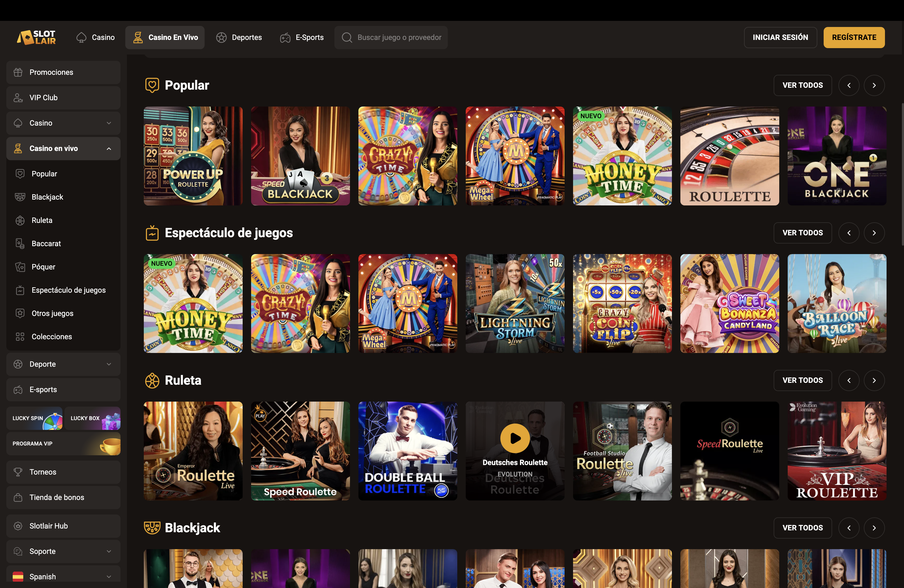Show next games in the Popular carousel
The height and width of the screenshot is (588, 904).
pos(874,85)
